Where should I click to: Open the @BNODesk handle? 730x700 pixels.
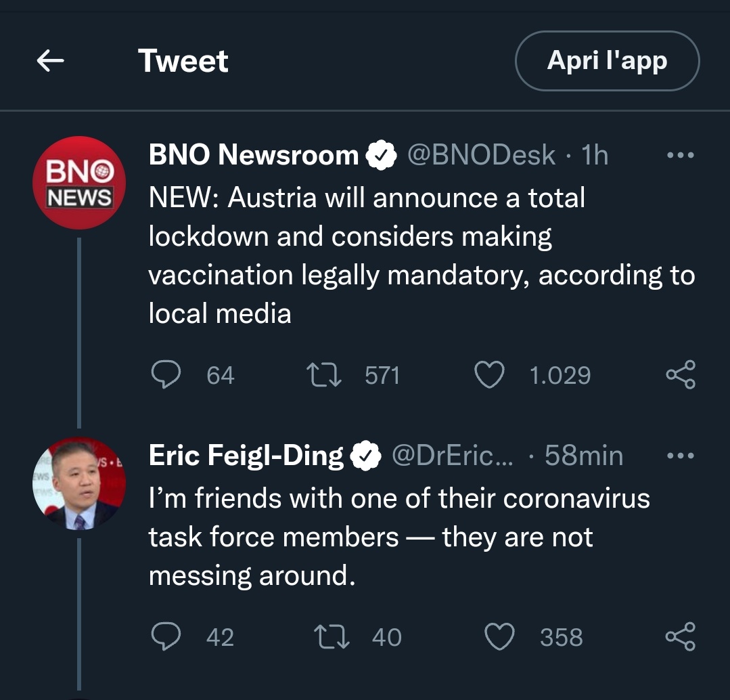click(x=480, y=155)
